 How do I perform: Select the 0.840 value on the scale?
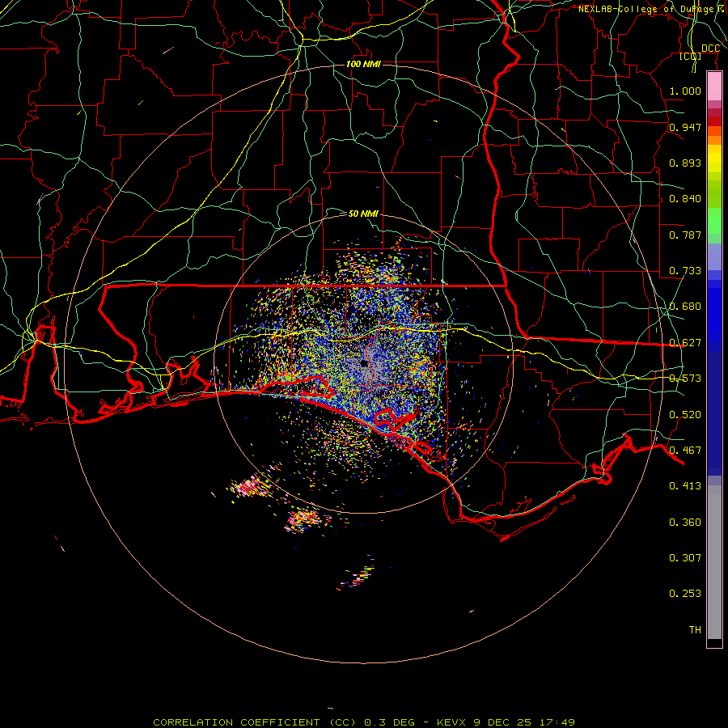tap(685, 199)
